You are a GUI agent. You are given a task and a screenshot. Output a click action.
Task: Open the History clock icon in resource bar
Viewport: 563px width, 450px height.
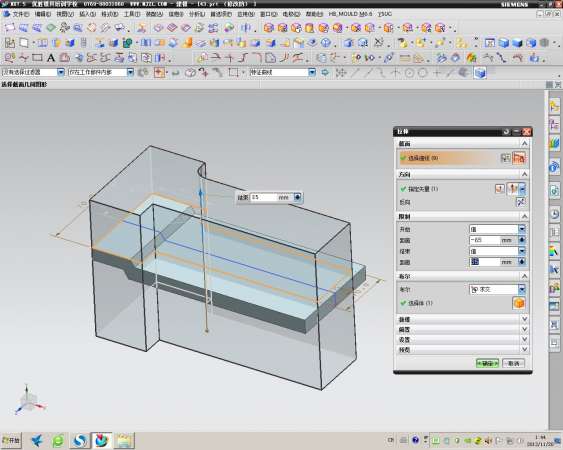tap(554, 214)
